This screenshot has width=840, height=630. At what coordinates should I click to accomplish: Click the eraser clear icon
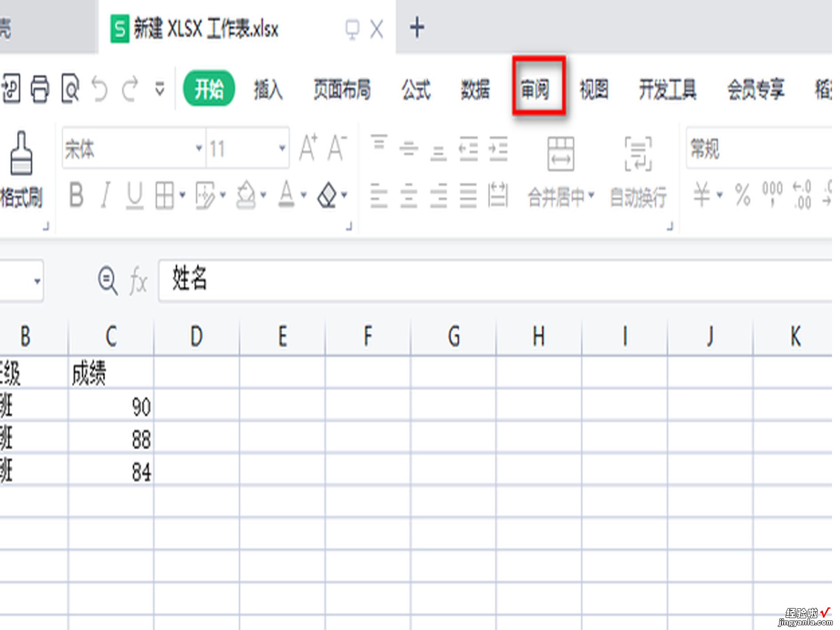tap(328, 195)
